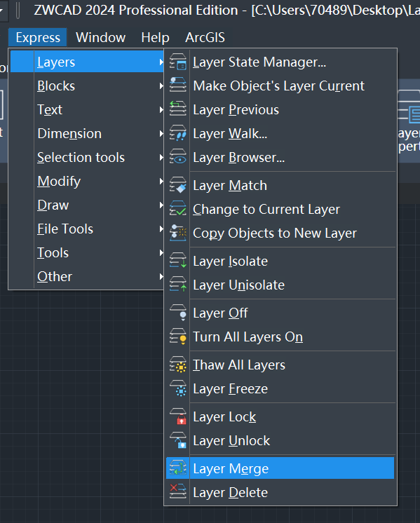
Task: Open the Express menu
Action: (38, 37)
